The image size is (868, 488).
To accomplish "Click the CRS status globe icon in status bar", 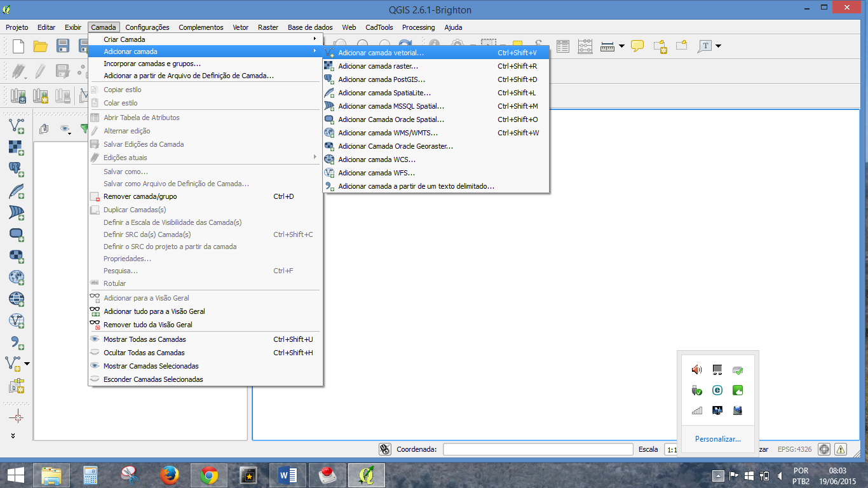I will coord(824,449).
